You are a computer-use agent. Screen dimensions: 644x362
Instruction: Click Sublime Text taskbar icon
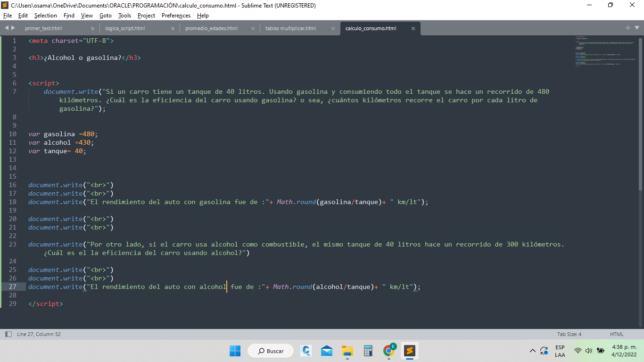pos(410,351)
